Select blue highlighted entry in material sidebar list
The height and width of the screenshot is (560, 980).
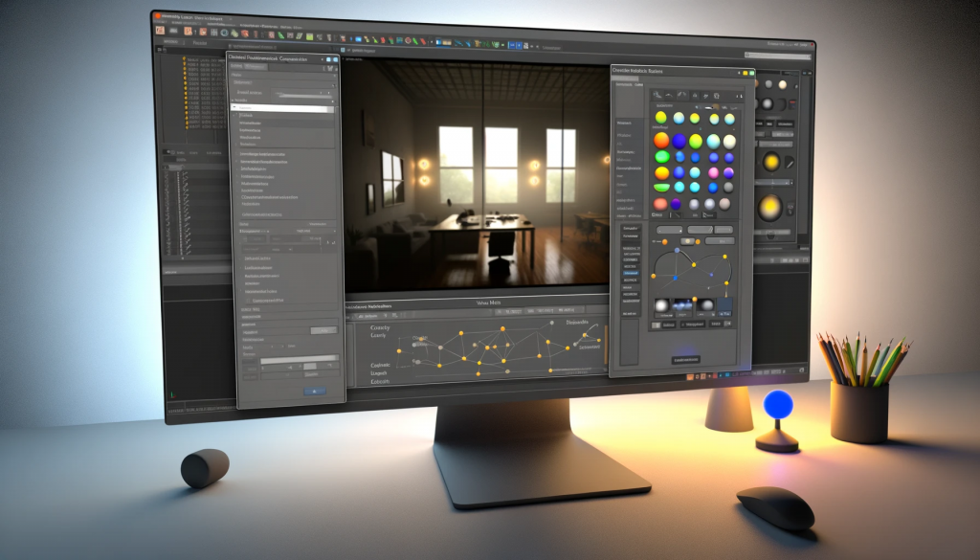click(x=629, y=273)
